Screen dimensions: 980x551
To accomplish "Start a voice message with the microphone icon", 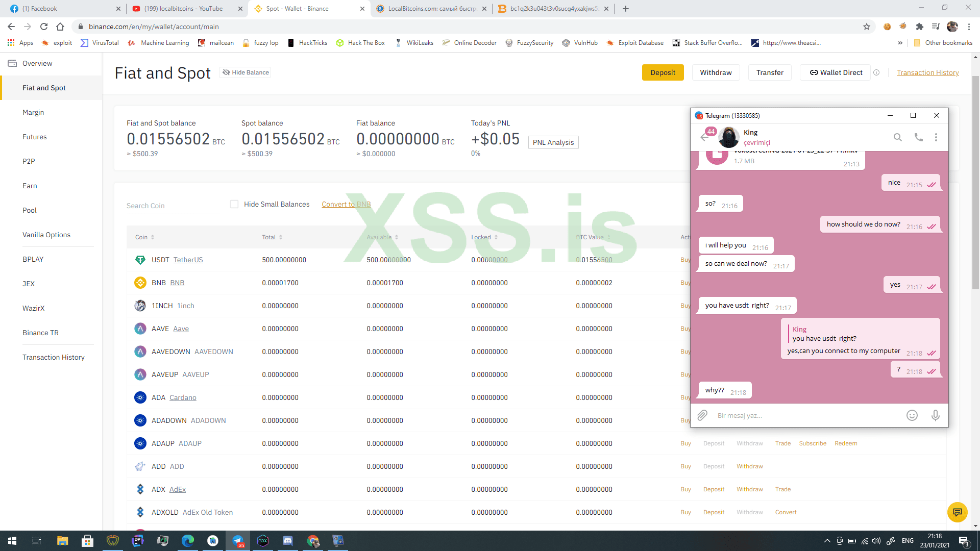I will click(936, 415).
